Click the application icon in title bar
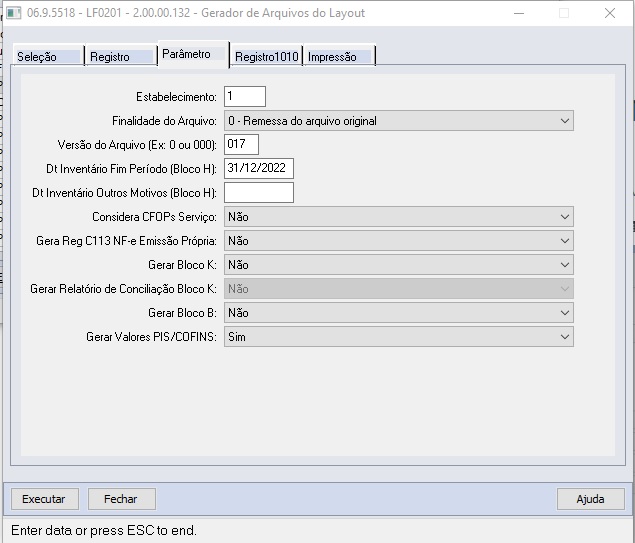Image resolution: width=635 pixels, height=543 pixels. tap(14, 13)
